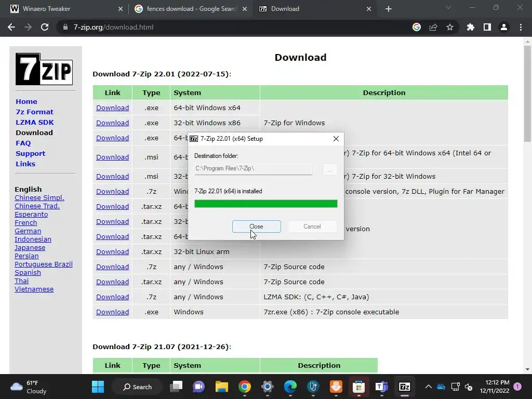Click the share page icon in address bar

[x=433, y=27]
